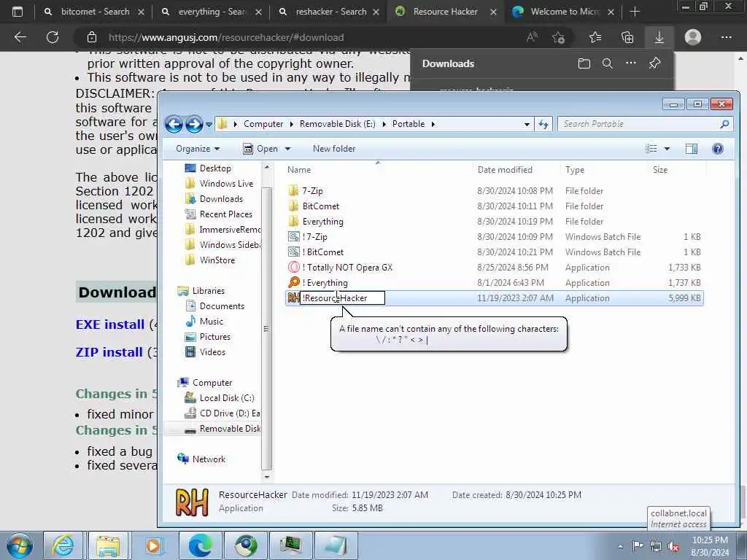
Task: Click the Search Portable input field
Action: tap(644, 124)
